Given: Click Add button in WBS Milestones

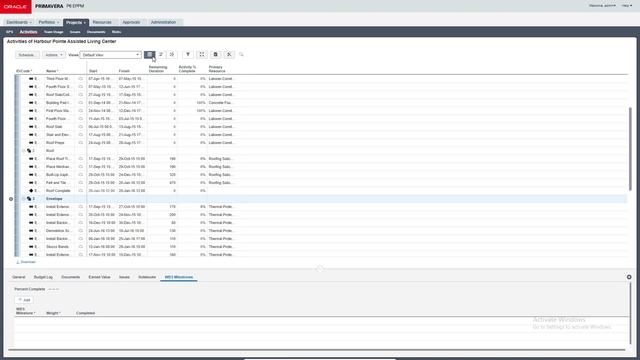Looking at the screenshot, I should point(24,300).
